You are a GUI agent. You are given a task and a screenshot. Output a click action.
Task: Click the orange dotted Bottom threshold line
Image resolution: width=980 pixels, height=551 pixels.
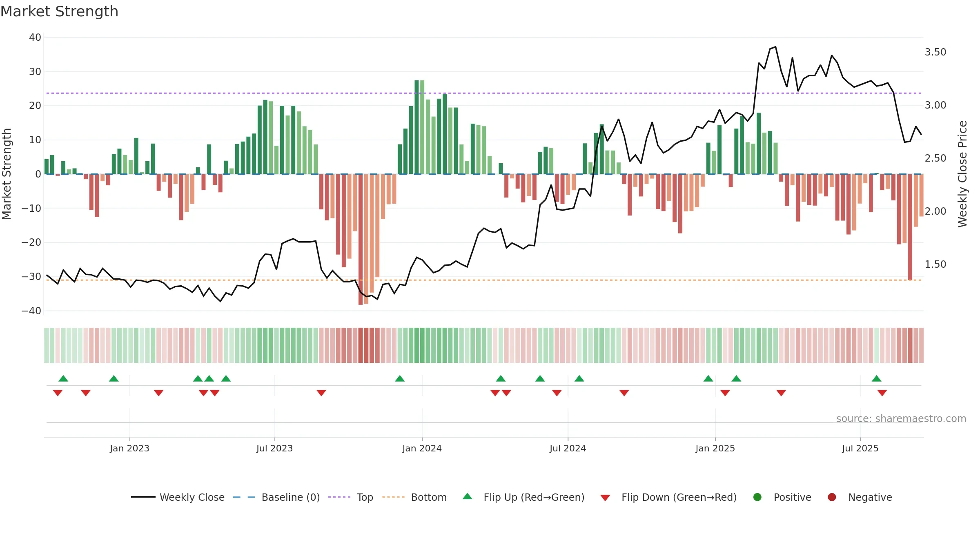click(x=484, y=280)
